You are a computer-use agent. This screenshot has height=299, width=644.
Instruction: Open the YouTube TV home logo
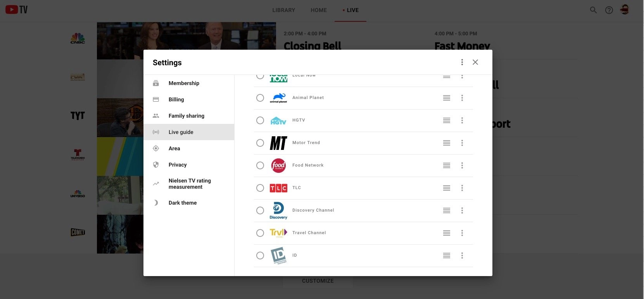click(16, 10)
